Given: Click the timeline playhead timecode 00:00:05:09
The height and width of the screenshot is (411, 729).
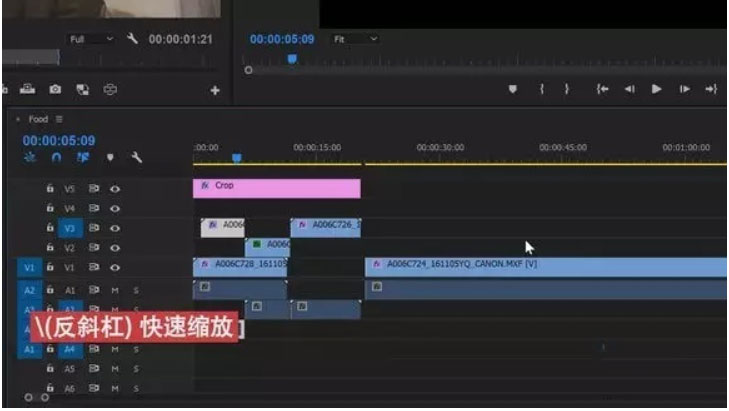Looking at the screenshot, I should coord(59,141).
